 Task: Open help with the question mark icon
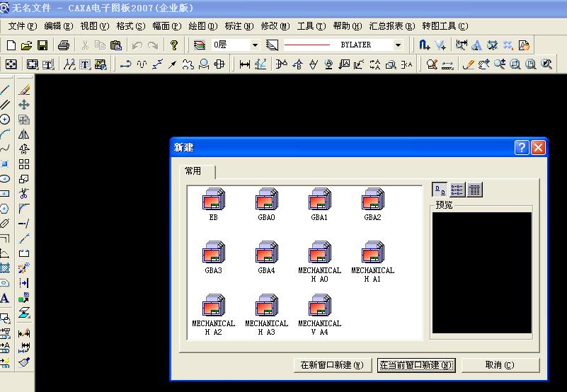pos(174,45)
